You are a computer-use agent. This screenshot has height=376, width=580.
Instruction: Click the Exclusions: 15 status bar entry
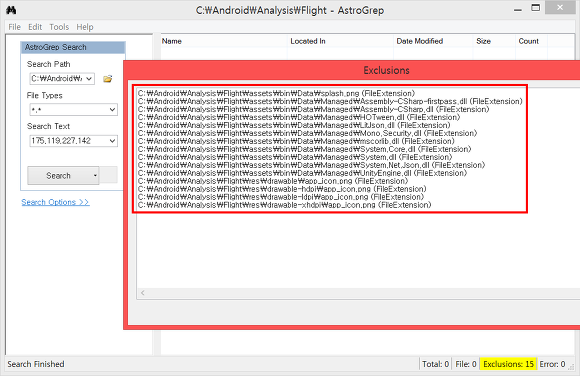508,364
